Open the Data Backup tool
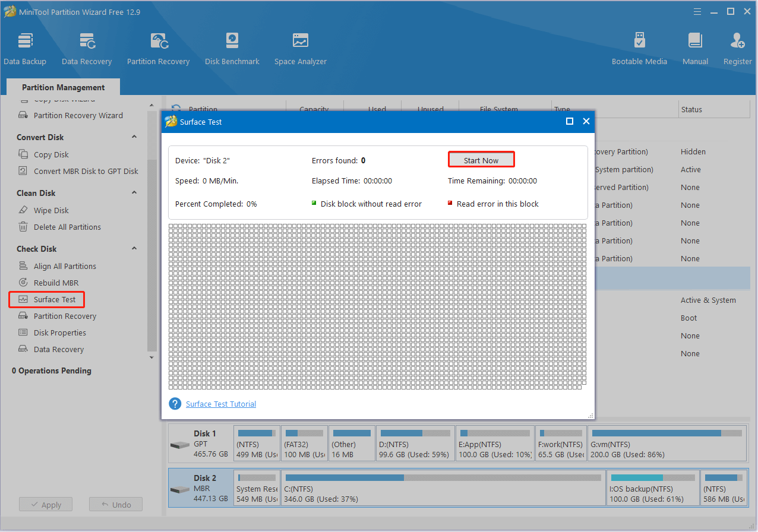This screenshot has width=758, height=532. point(25,47)
